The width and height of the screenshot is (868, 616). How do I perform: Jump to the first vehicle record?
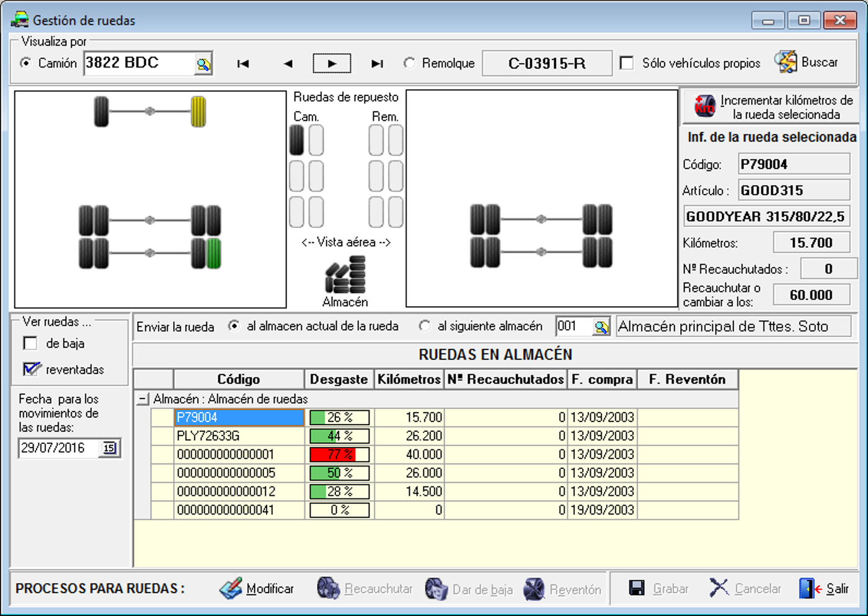click(x=243, y=63)
